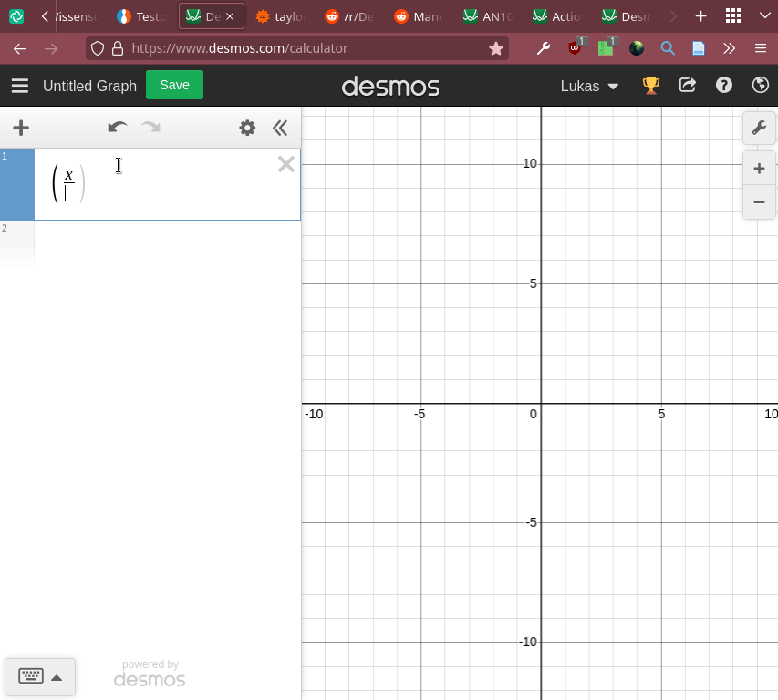Open Desmos help with the question mark icon

pyautogui.click(x=723, y=85)
